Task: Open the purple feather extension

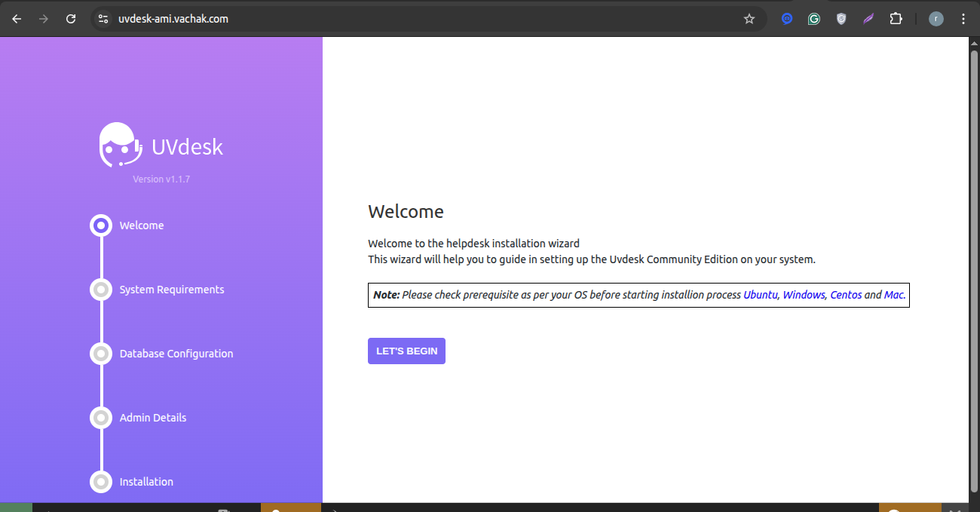Action: tap(868, 19)
